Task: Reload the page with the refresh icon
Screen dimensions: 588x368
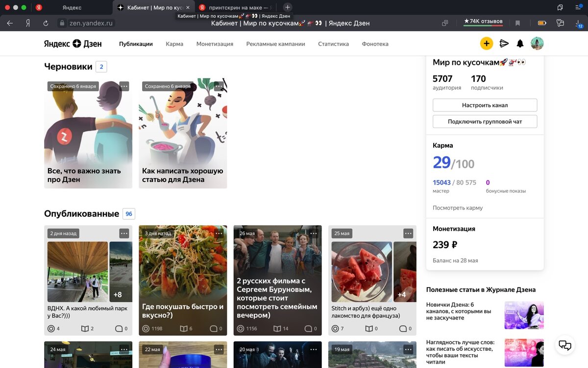Action: (46, 23)
